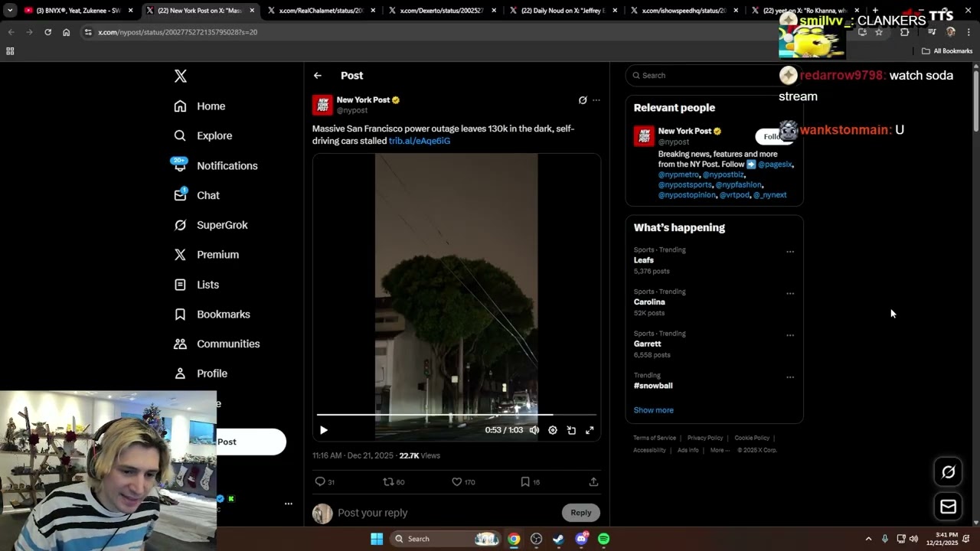Follow New York Post
The width and height of the screenshot is (980, 551).
click(x=772, y=136)
